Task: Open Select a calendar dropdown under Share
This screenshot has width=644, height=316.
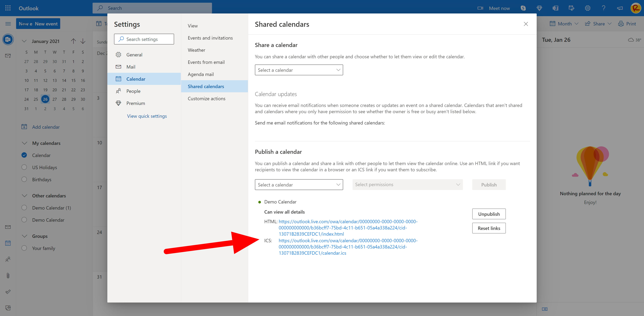Action: [299, 70]
